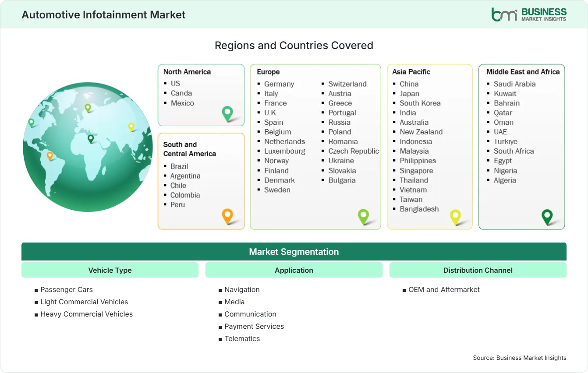Click the 'Source: Business Market Insights' text

[520, 358]
